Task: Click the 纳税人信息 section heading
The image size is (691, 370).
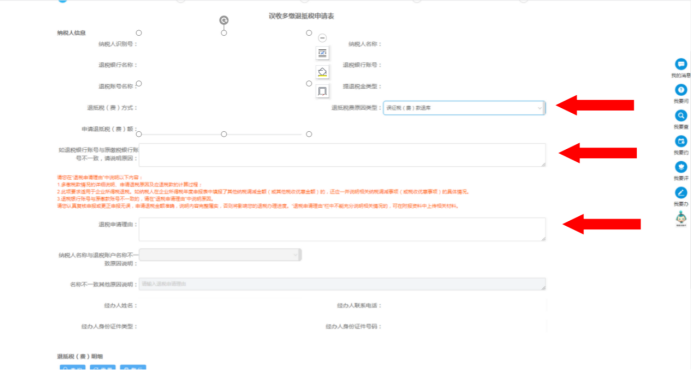Action: 71,33
